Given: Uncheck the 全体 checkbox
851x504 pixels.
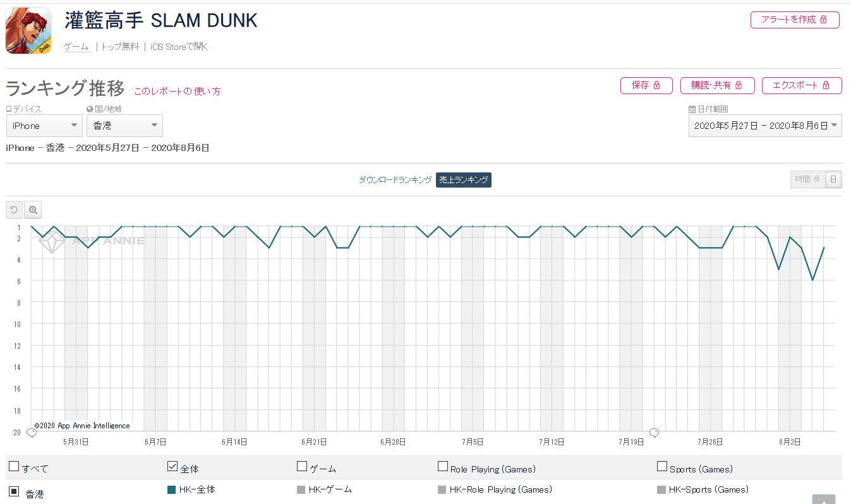Looking at the screenshot, I should pos(172,467).
